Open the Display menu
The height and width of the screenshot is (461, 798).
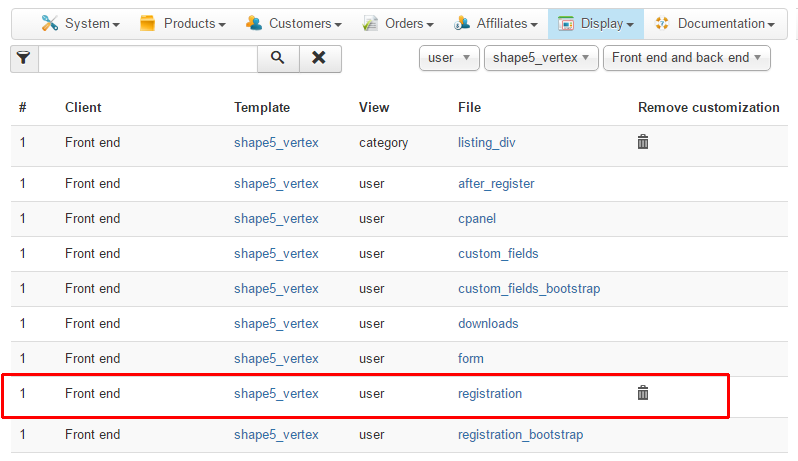point(596,23)
